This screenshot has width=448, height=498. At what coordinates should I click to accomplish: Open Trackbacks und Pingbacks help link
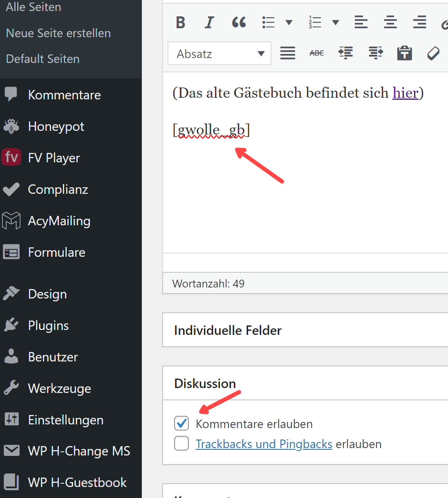(x=264, y=444)
